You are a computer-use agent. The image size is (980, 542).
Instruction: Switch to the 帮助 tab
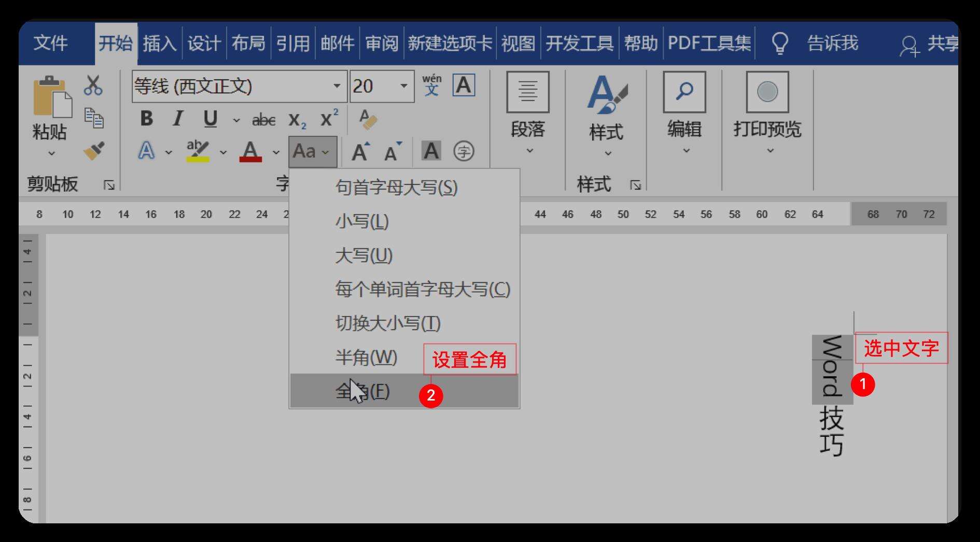click(641, 43)
